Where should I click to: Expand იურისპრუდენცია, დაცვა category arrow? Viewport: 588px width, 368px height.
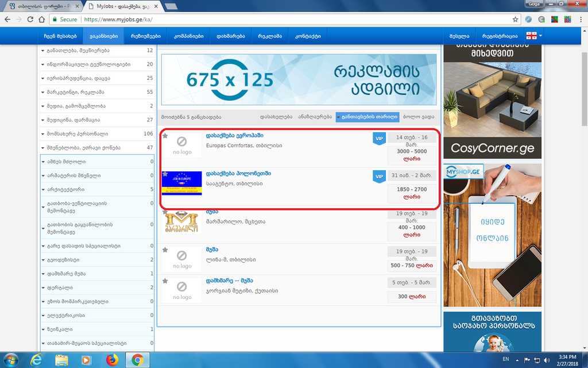click(42, 78)
